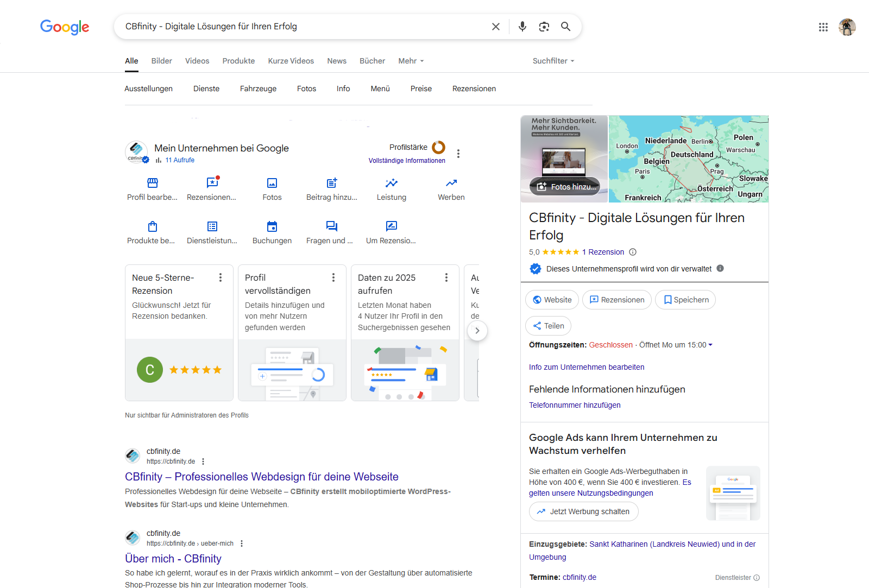Screen dimensions: 869x588
Task: Expand the Mehr search categories dropdown
Action: coord(411,61)
